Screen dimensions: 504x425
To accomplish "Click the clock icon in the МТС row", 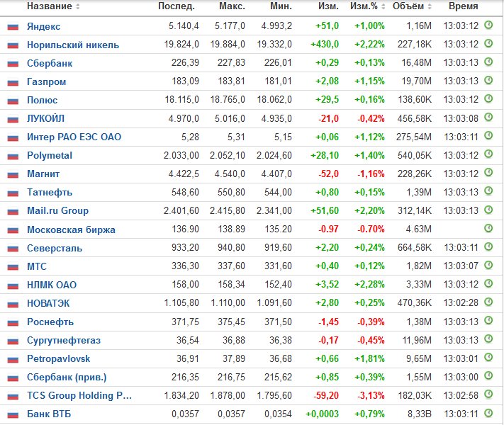I will [488, 265].
